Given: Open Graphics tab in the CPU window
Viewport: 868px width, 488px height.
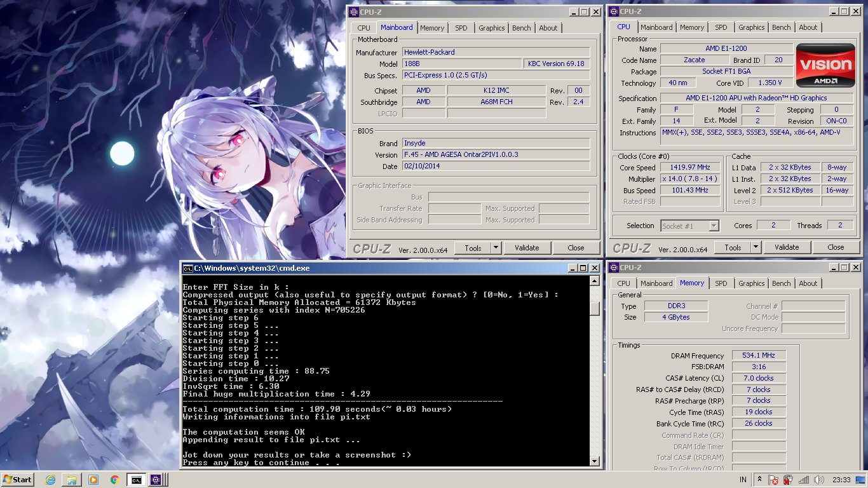Looking at the screenshot, I should tap(752, 27).
